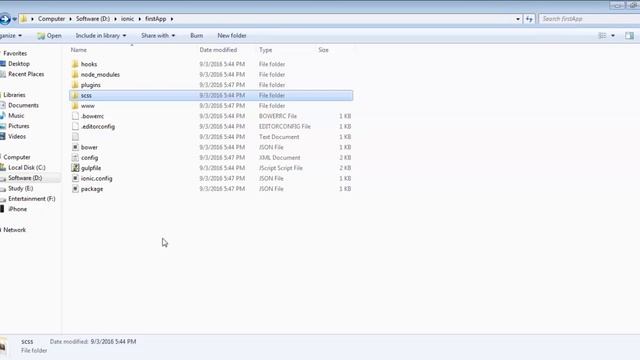Select the gulpfile file name
Image resolution: width=640 pixels, height=360 pixels.
[x=91, y=168]
